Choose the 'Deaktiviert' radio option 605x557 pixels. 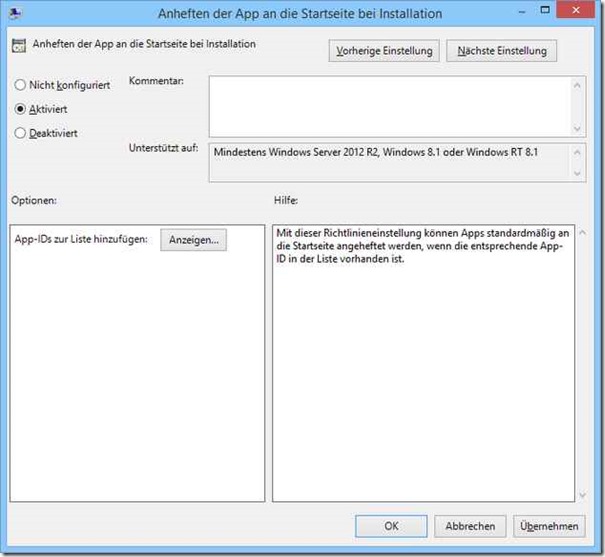pyautogui.click(x=20, y=133)
